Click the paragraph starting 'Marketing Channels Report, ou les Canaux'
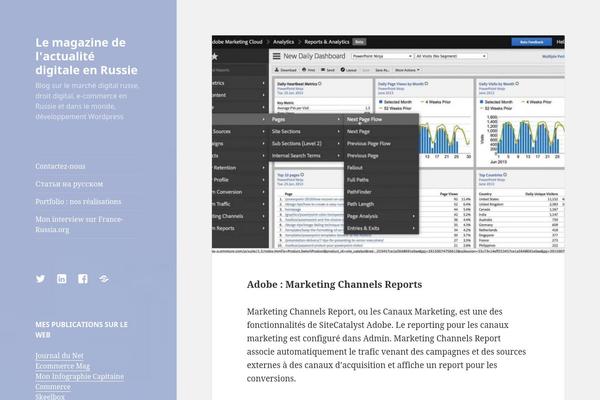The image size is (600, 400). coord(386,345)
